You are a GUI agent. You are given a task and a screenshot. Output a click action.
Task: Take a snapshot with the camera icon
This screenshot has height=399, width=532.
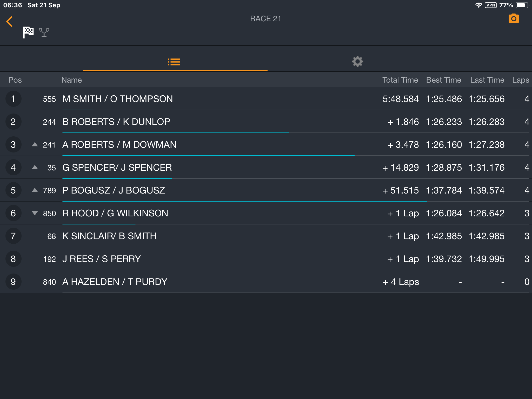(514, 18)
